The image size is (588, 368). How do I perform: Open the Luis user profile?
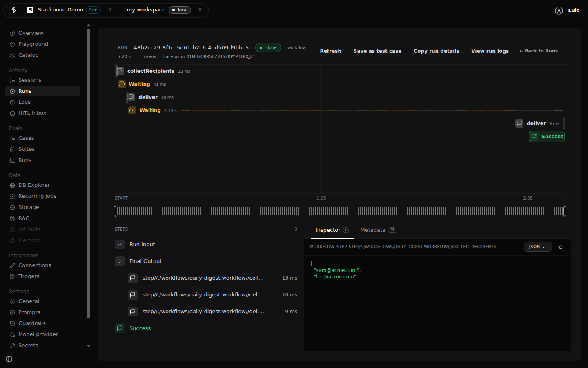tap(567, 11)
